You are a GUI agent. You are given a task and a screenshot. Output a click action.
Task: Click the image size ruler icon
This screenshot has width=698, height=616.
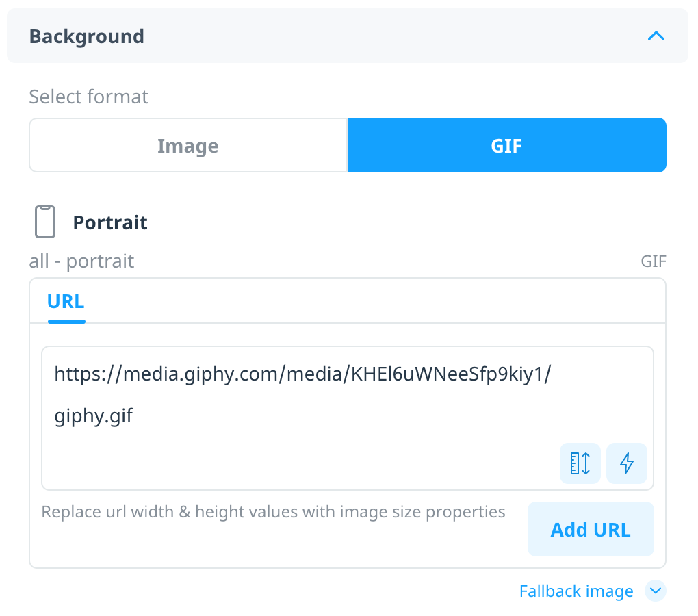[580, 463]
